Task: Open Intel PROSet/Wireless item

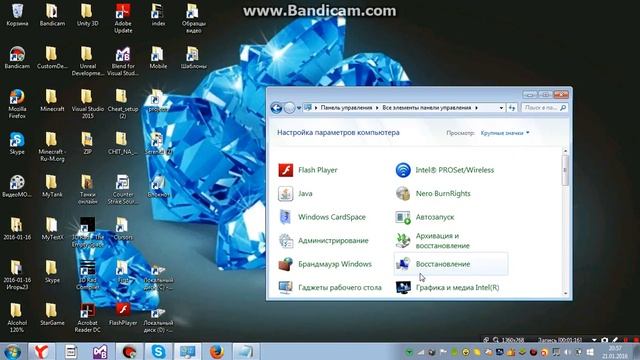Action: pos(445,170)
